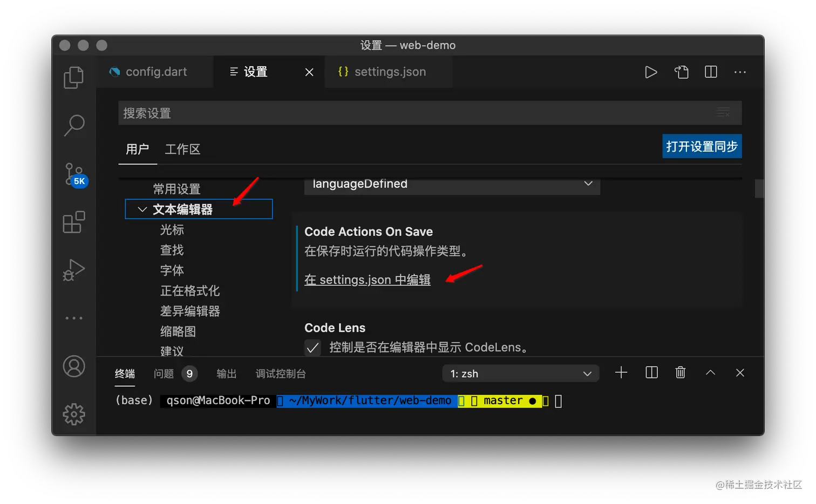Viewport: 816px width, 504px height.
Task: Create a new terminal with plus icon
Action: [x=621, y=372]
